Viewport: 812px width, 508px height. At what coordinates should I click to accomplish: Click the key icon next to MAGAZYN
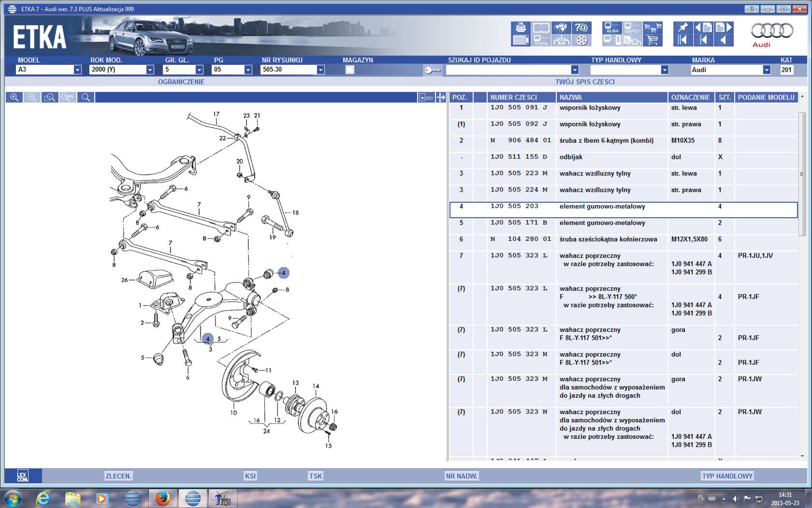pyautogui.click(x=432, y=70)
